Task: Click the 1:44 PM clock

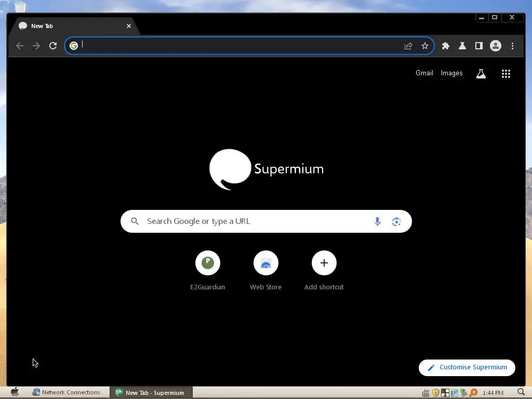Action: click(493, 393)
